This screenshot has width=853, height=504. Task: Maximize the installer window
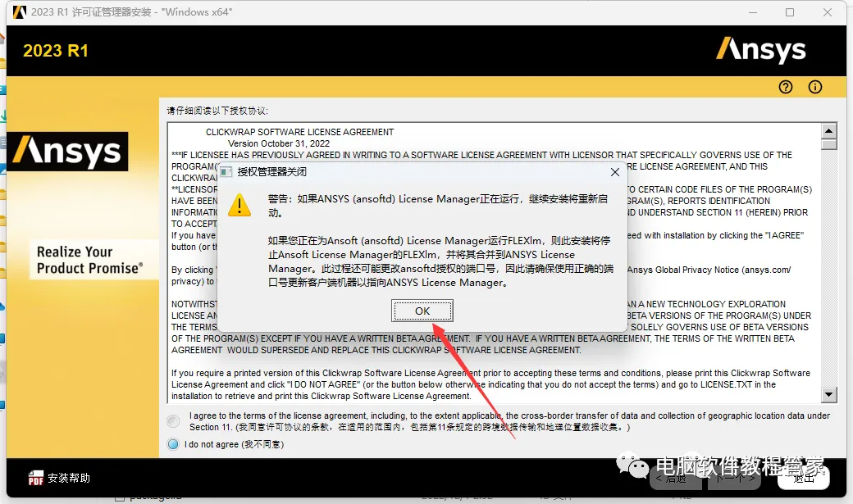(x=790, y=12)
